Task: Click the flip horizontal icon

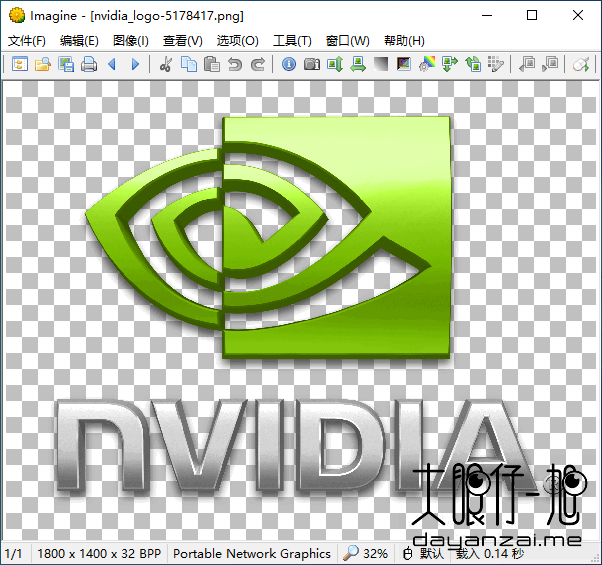Action: coord(358,64)
